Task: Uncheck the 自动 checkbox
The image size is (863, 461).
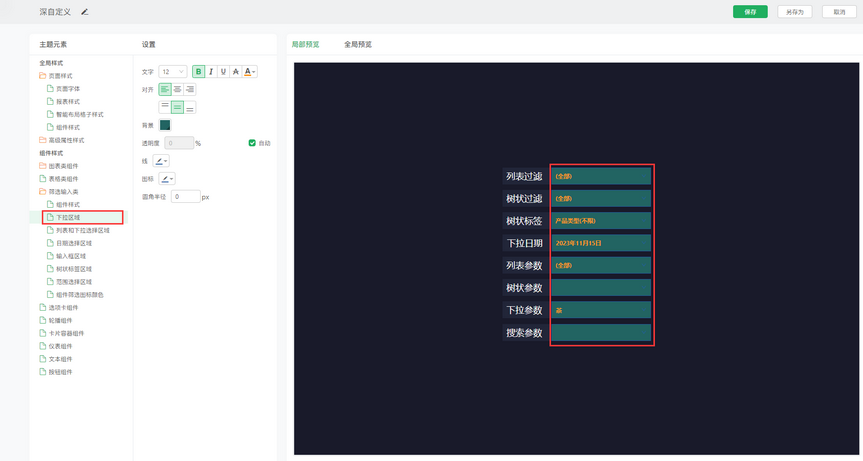Action: [x=252, y=143]
